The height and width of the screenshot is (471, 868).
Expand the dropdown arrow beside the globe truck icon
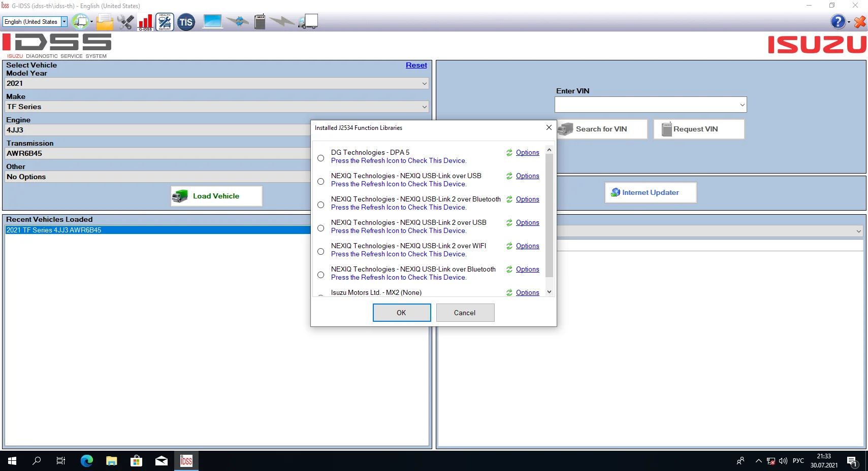(91, 22)
